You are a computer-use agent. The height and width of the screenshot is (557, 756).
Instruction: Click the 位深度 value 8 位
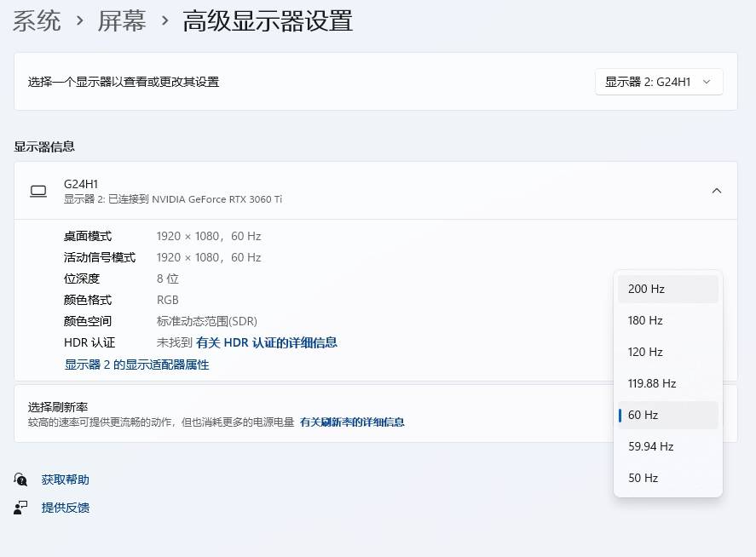coord(168,279)
